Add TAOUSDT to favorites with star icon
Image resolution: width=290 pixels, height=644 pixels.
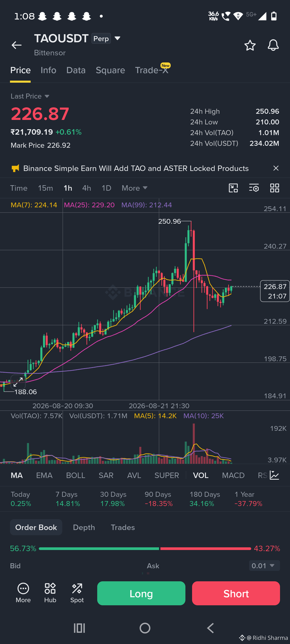tap(250, 45)
